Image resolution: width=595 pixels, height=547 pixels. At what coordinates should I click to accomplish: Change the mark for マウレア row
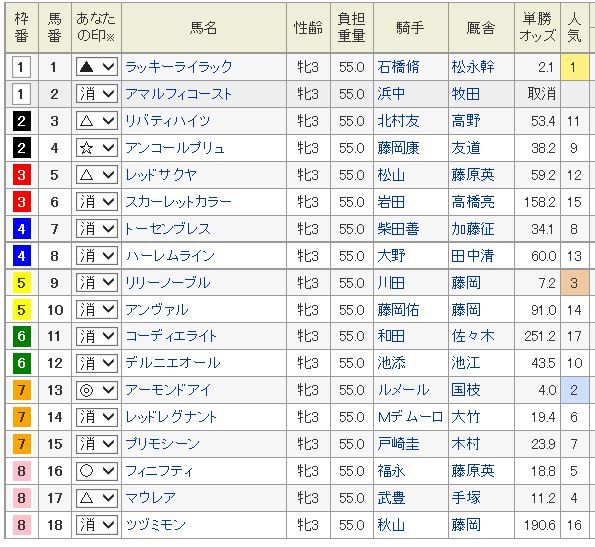click(x=96, y=498)
